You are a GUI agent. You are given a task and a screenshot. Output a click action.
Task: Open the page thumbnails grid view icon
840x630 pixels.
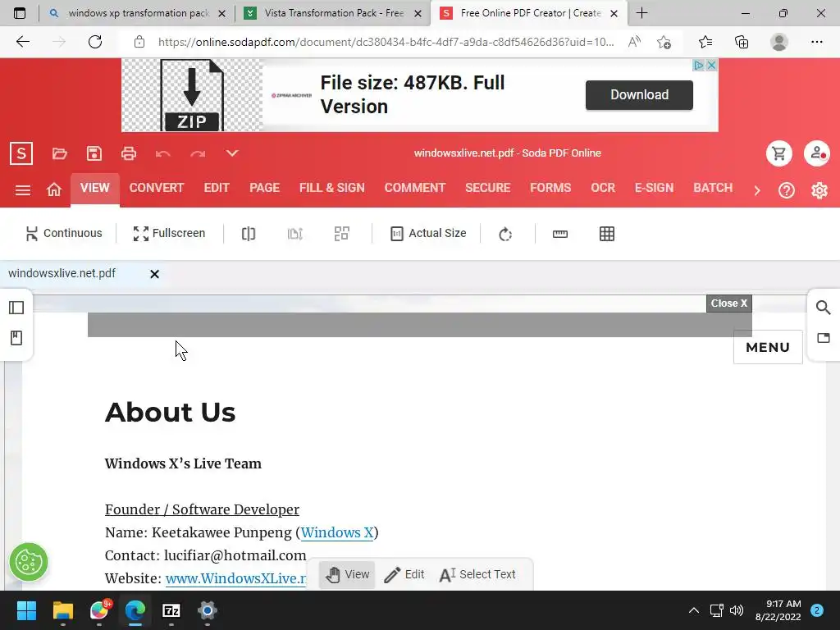342,234
